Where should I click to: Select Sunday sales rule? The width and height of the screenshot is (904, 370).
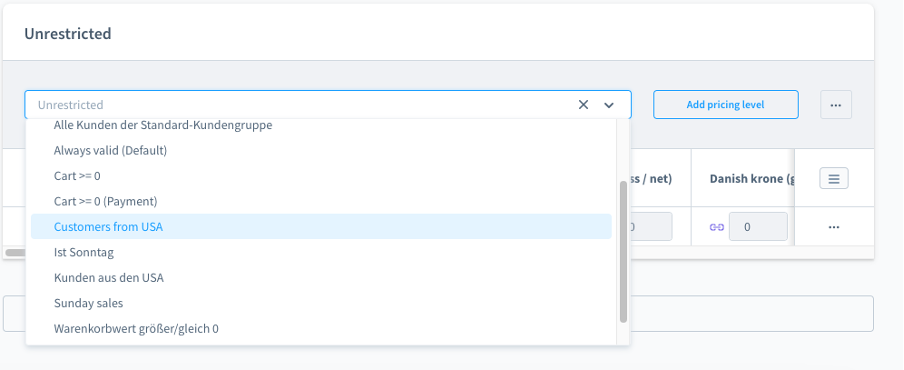coord(321,303)
